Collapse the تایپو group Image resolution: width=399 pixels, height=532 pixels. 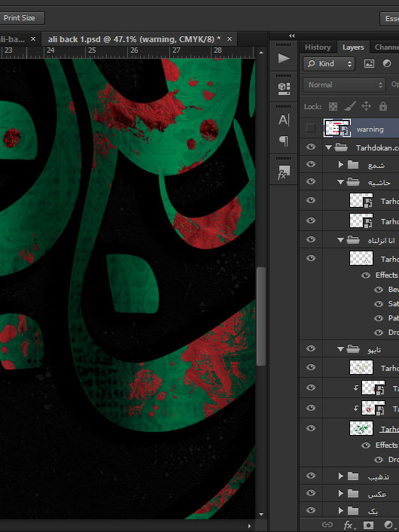click(x=340, y=349)
